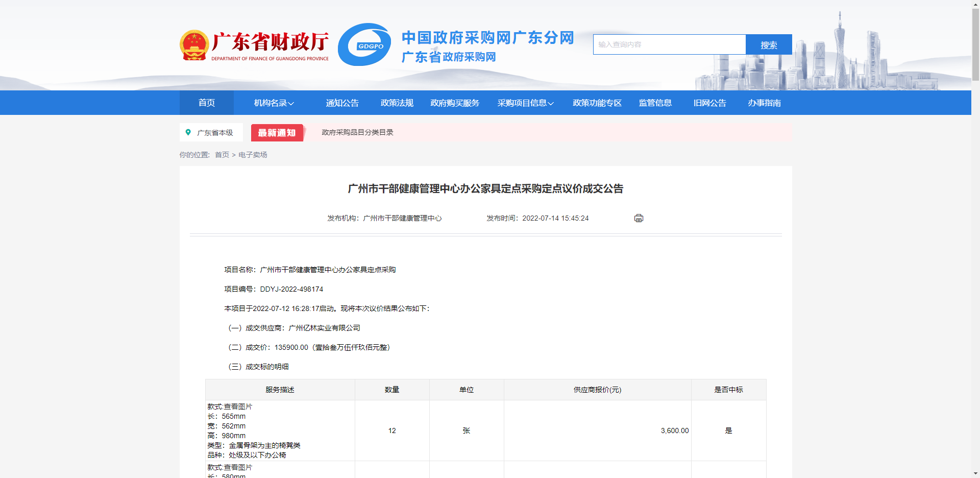Image resolution: width=980 pixels, height=478 pixels.
Task: Click the printer icon beside publish time
Action: [639, 218]
